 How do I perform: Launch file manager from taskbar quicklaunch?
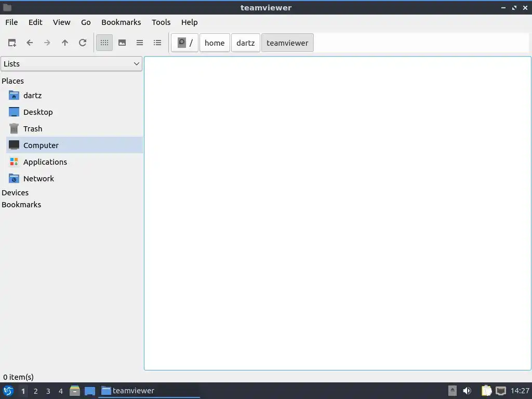point(75,391)
